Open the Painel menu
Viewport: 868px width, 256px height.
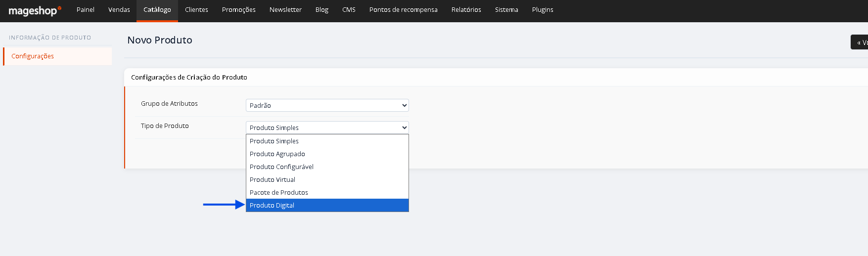pos(86,10)
